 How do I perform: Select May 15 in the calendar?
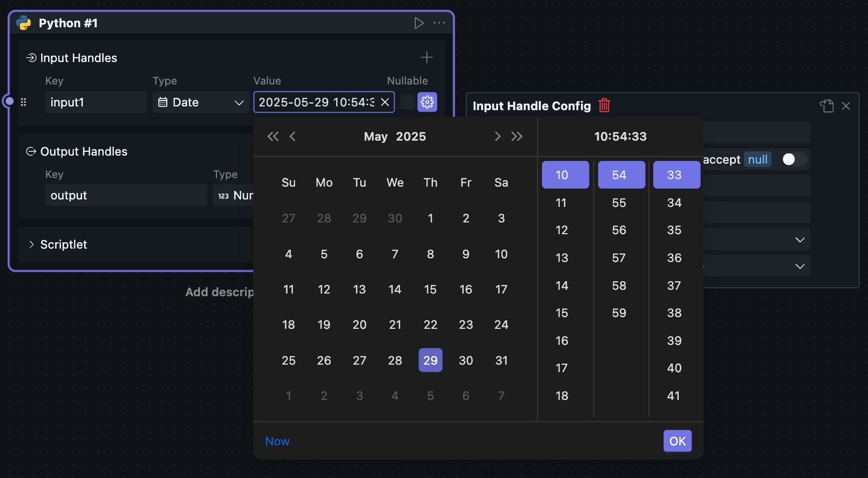click(430, 289)
